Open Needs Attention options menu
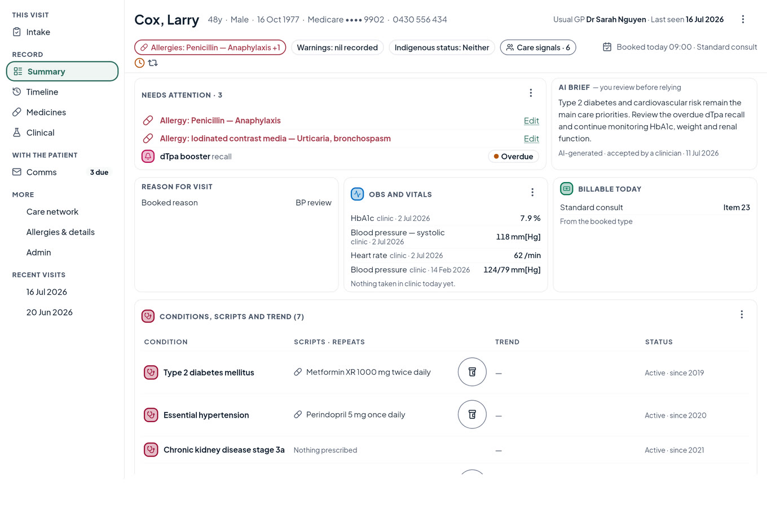The image size is (767, 532). (531, 93)
